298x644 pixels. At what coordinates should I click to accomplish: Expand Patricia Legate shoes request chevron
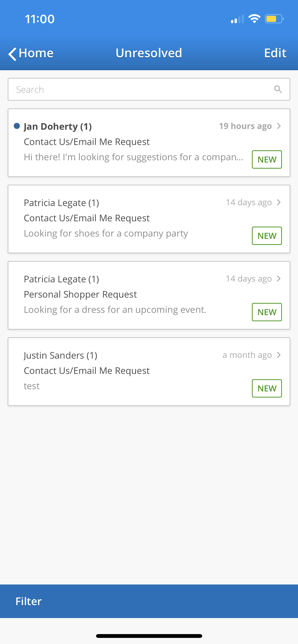[279, 202]
